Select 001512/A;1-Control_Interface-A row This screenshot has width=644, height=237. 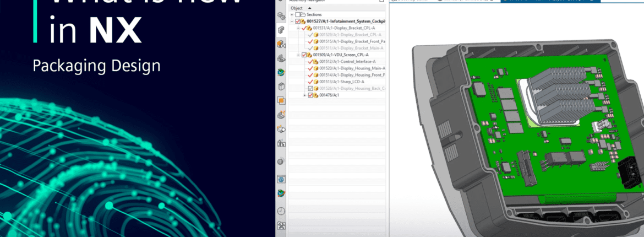(347, 62)
